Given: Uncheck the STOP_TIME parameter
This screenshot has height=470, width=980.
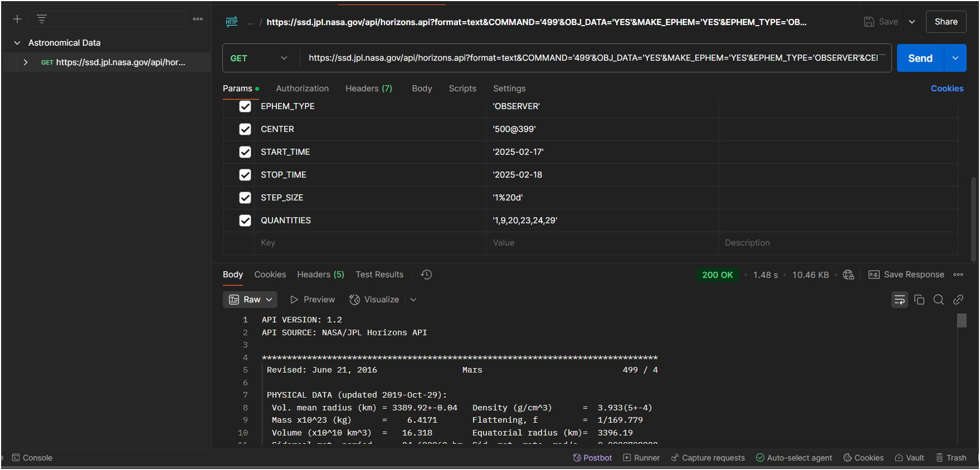Looking at the screenshot, I should pyautogui.click(x=245, y=175).
